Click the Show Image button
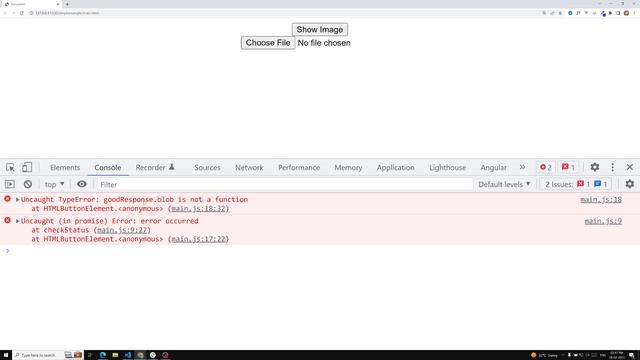 tap(320, 29)
